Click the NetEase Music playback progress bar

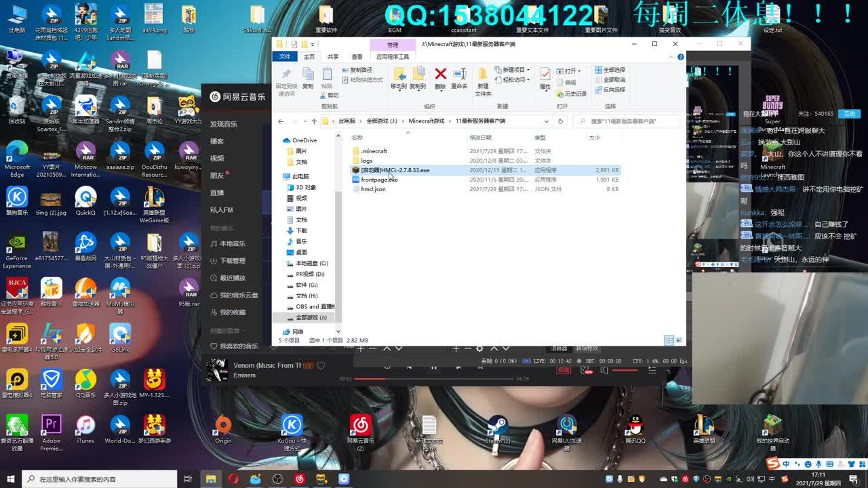click(434, 378)
